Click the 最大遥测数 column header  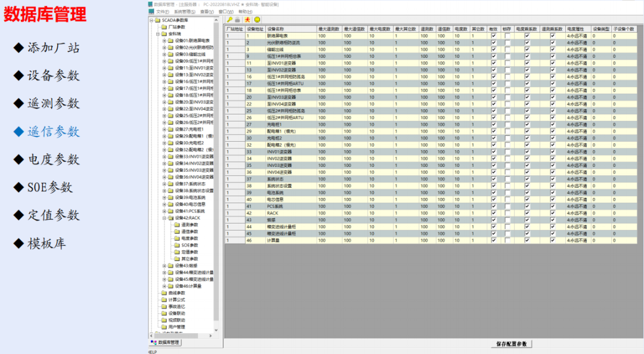coord(329,29)
